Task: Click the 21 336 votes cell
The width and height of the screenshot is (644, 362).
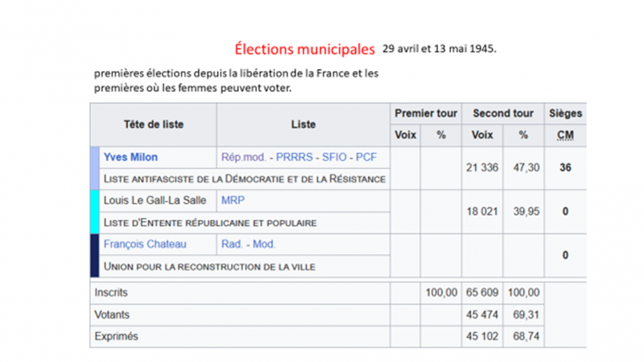Action: pyautogui.click(x=483, y=167)
